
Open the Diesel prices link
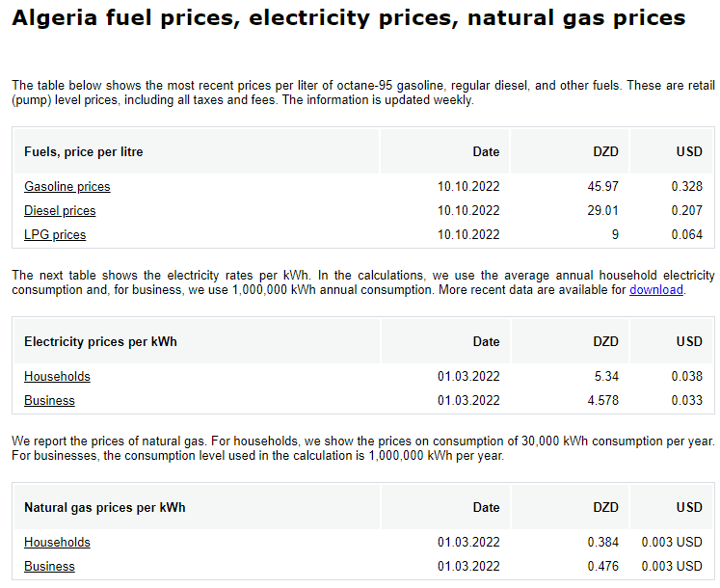60,211
